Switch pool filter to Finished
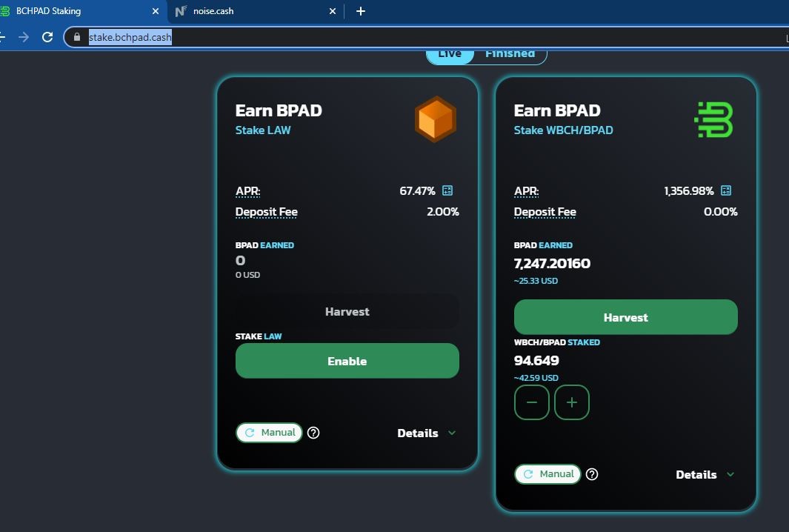 point(510,54)
